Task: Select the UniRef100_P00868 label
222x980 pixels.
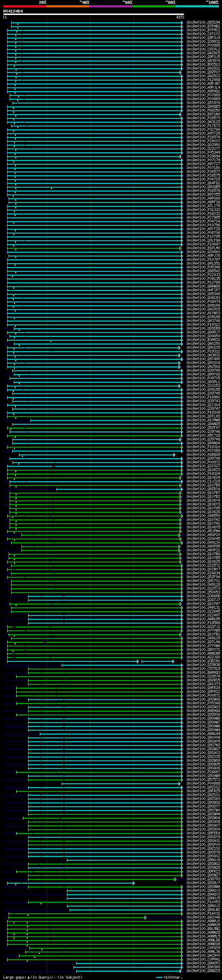Action: [203, 783]
